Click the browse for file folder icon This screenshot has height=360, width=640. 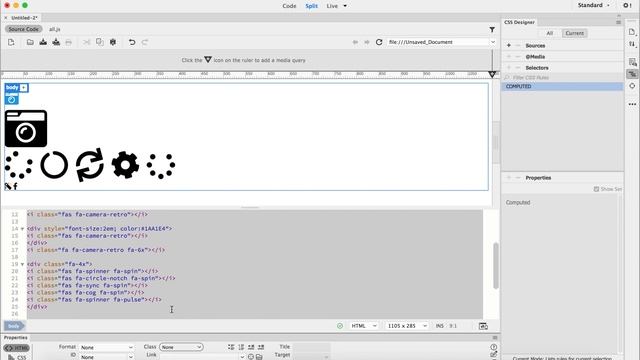[259, 357]
